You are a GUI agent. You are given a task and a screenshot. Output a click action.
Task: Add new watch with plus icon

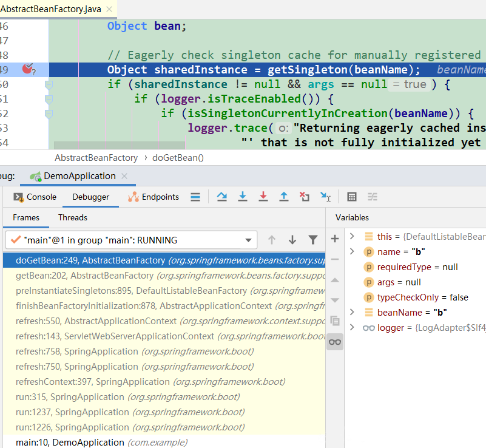[x=335, y=239]
